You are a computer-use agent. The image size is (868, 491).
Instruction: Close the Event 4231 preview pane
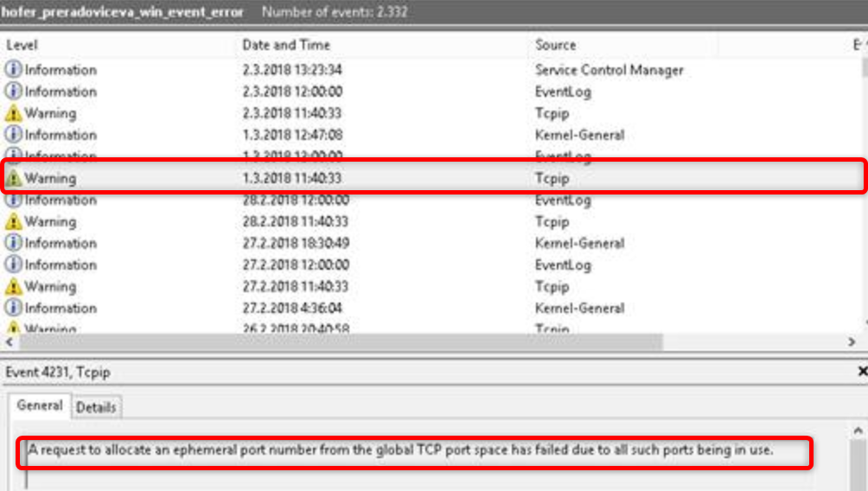coord(861,372)
